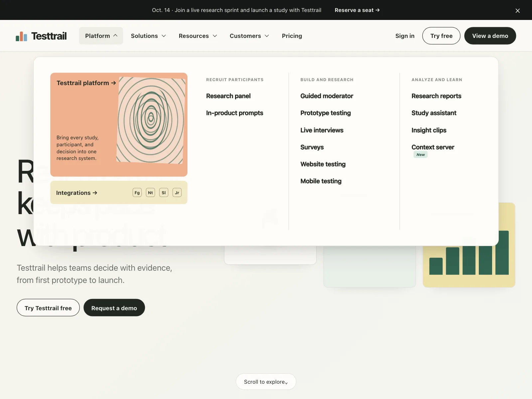This screenshot has width=532, height=399.
Task: Click the 'Build and research' column heading
Action: click(327, 80)
